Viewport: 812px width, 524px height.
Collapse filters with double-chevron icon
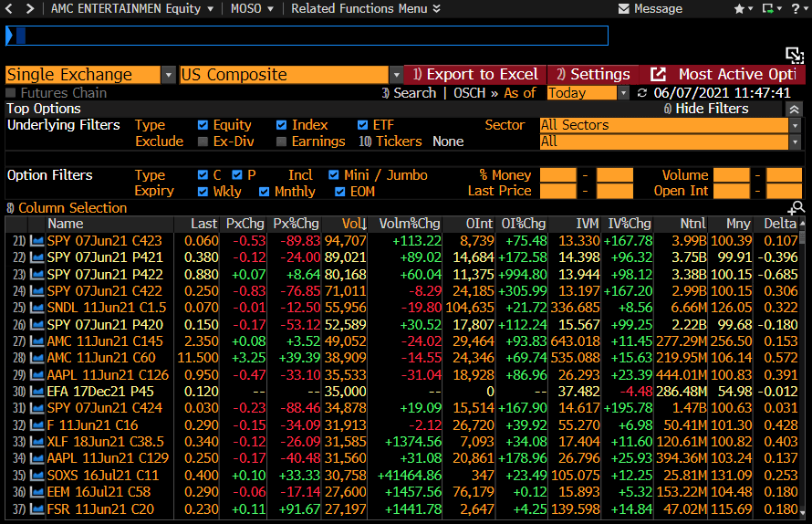point(794,109)
